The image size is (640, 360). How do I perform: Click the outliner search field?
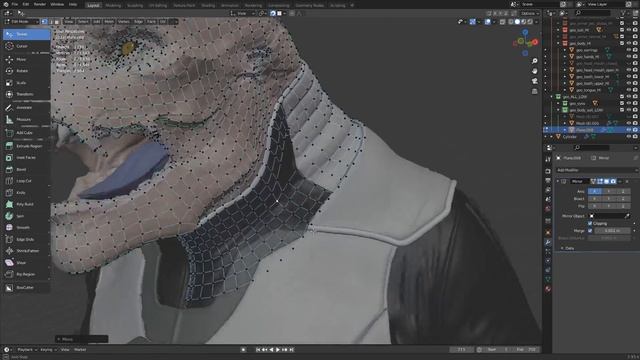(x=592, y=13)
